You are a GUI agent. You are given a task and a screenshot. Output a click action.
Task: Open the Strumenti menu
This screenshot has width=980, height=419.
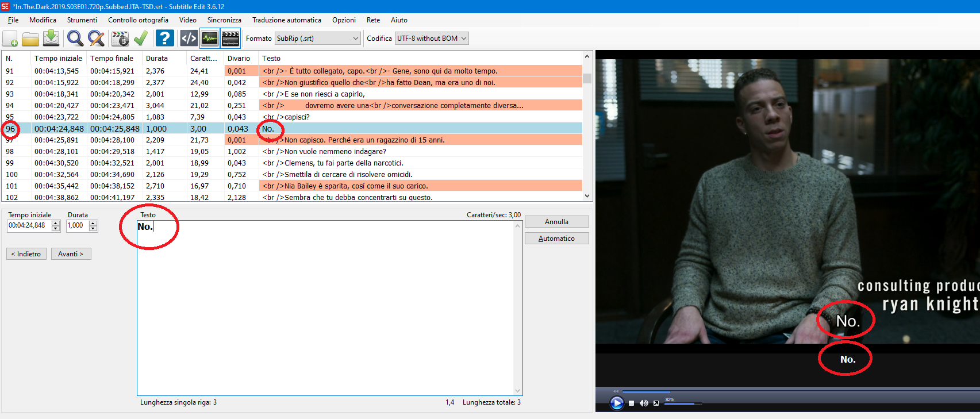[x=82, y=20]
